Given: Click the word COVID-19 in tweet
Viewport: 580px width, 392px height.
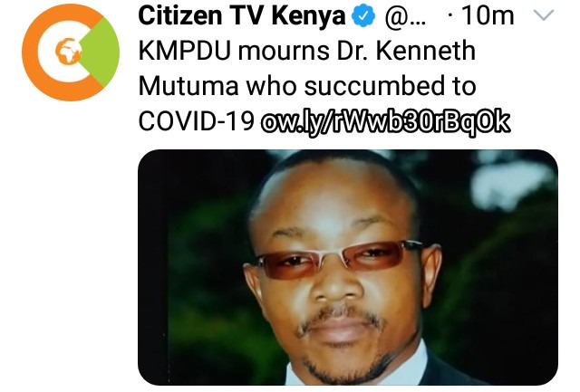Looking at the screenshot, I should [197, 121].
